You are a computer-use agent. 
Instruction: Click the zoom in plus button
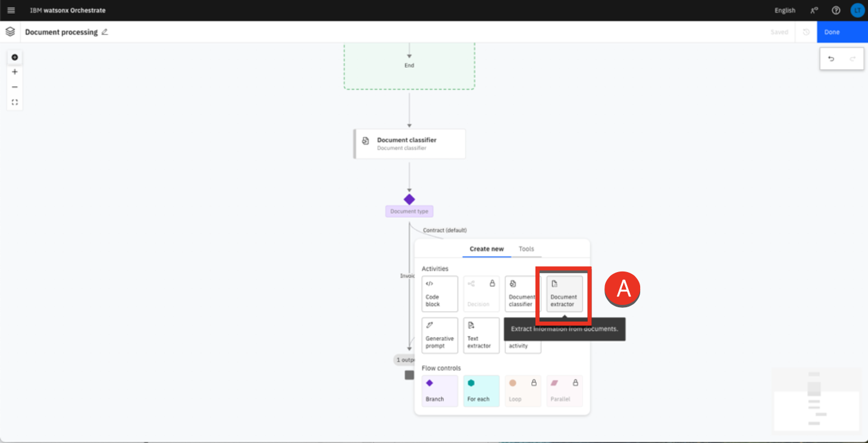[15, 72]
